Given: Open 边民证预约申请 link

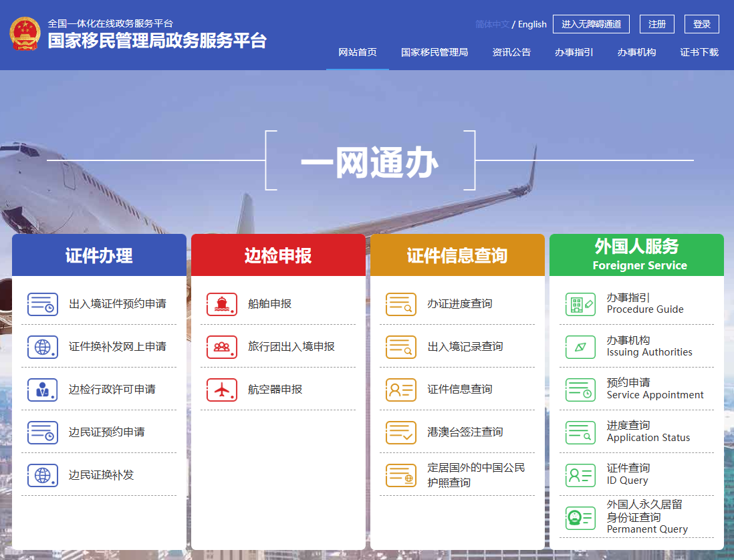Looking at the screenshot, I should [x=107, y=432].
